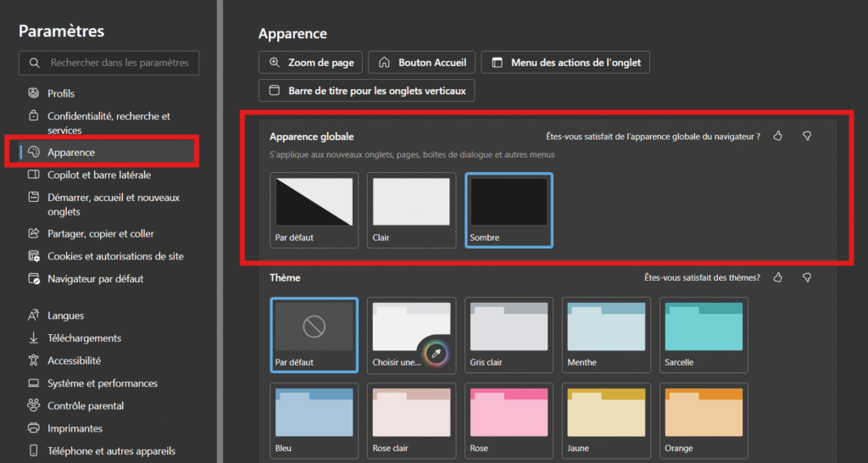Click the Système et performances laptop icon

point(34,383)
